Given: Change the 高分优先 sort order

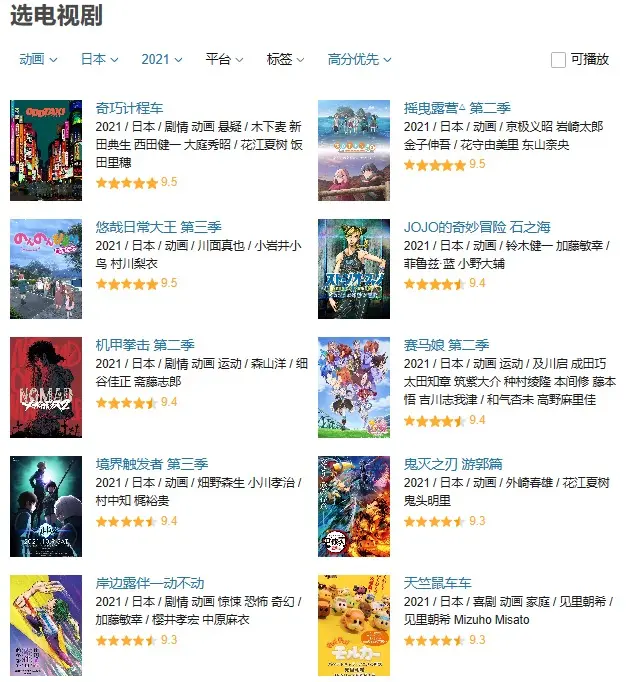Looking at the screenshot, I should 359,59.
